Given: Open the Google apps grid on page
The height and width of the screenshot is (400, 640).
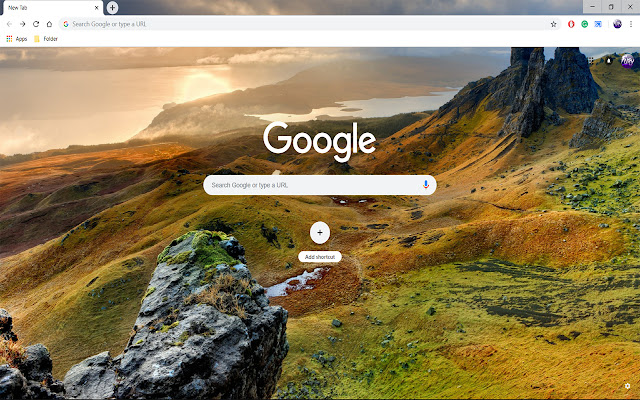Looking at the screenshot, I should tap(591, 60).
